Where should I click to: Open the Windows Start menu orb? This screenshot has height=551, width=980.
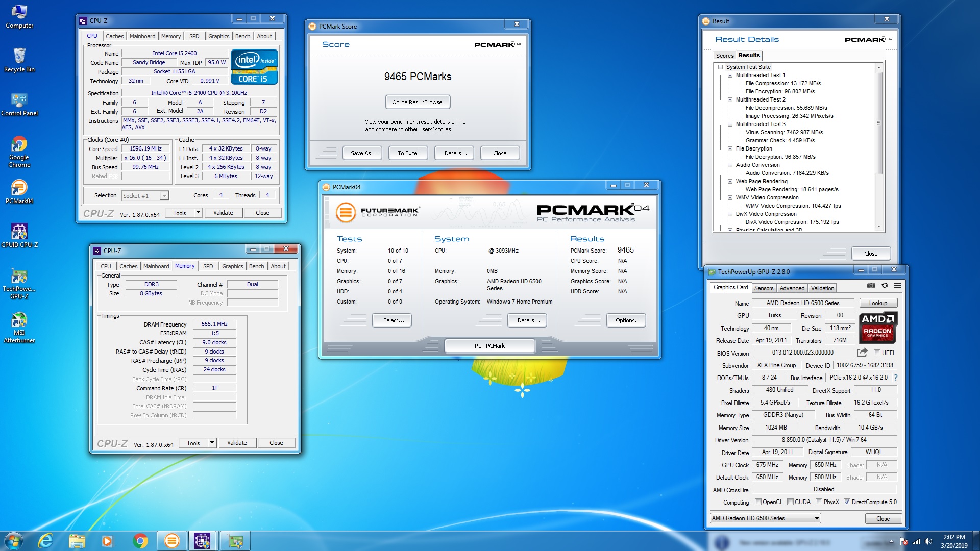click(14, 541)
